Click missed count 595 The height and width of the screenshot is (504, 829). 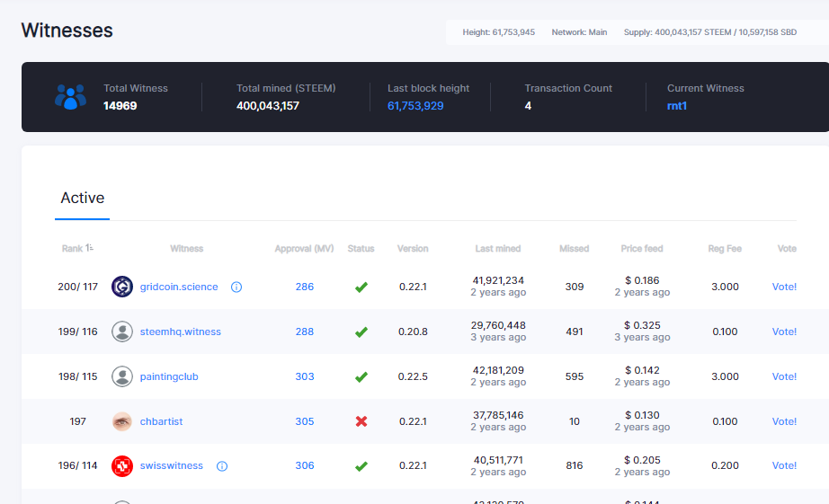point(575,376)
